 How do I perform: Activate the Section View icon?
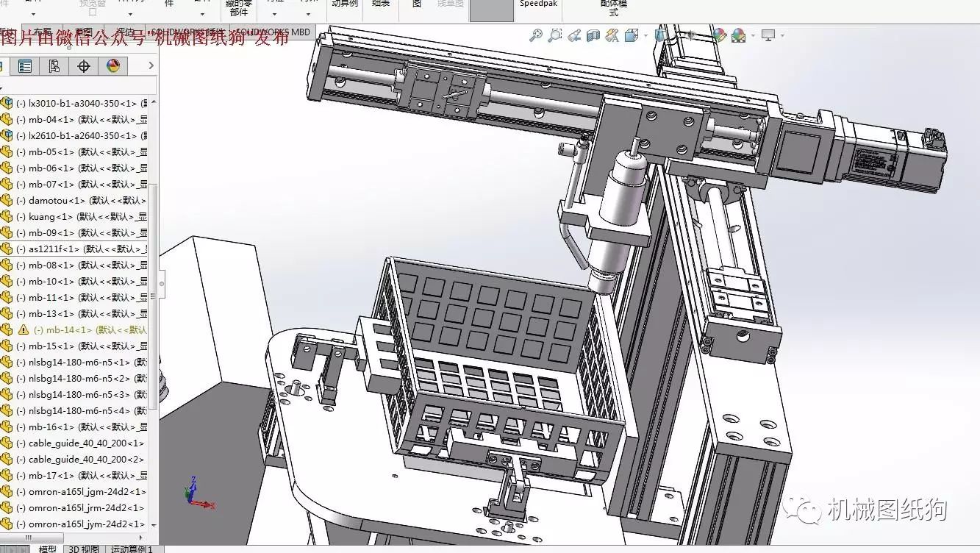point(593,35)
